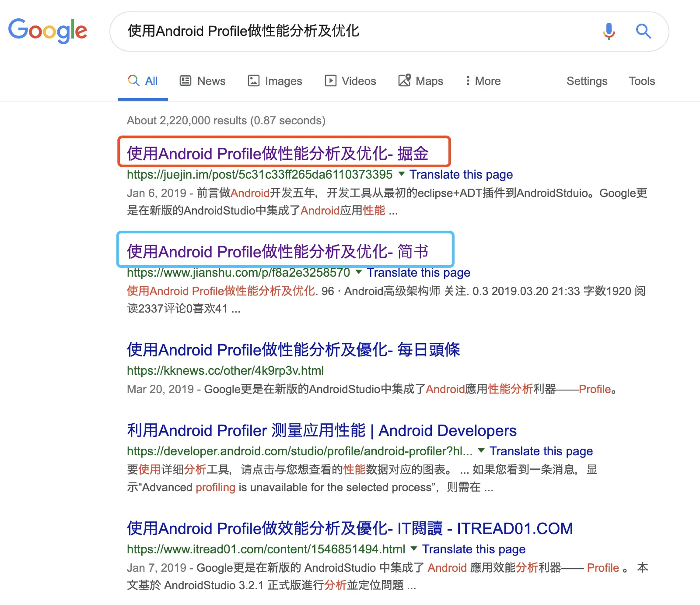700x605 pixels.
Task: Click the three-dot More icon
Action: coord(468,81)
